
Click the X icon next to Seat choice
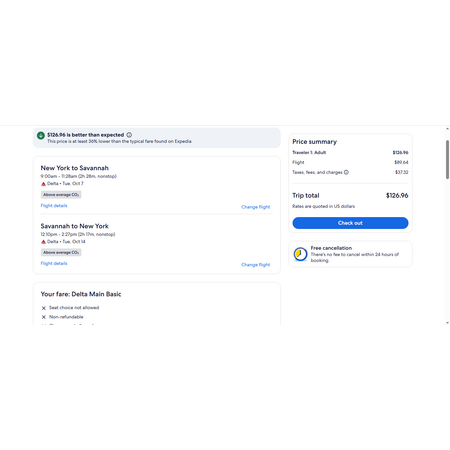tap(44, 308)
